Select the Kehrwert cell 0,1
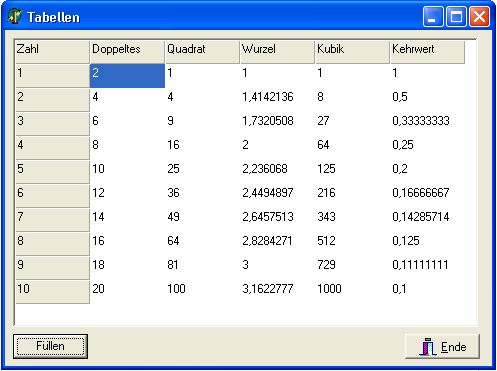Viewport: 497px width, 371px height. point(427,292)
